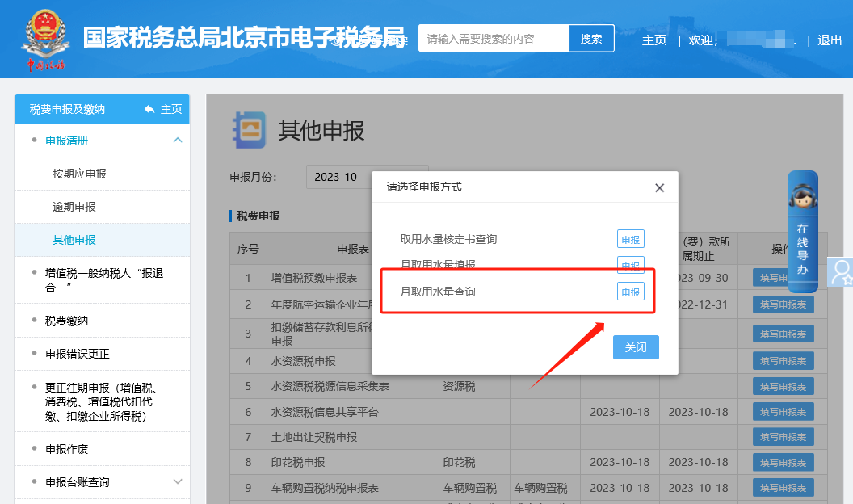
Task: Click 退出 to log out
Action: click(x=829, y=40)
